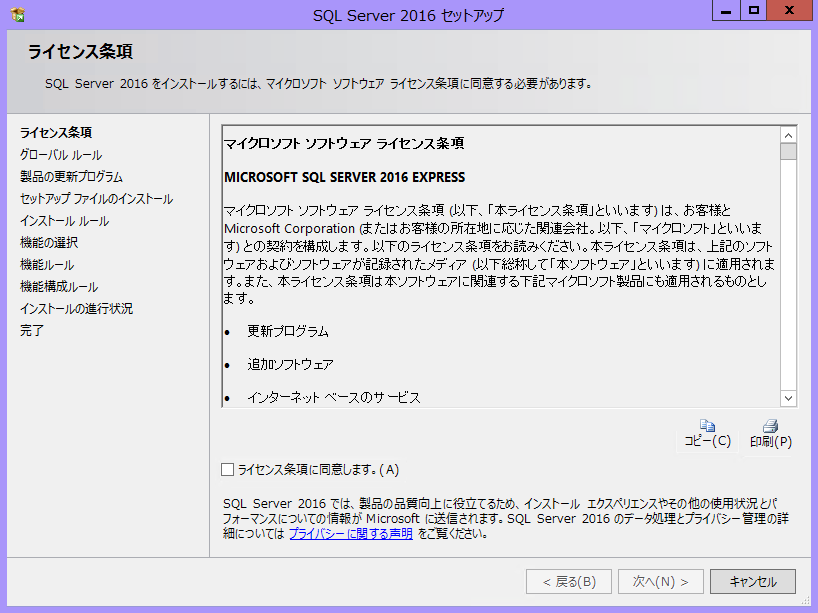This screenshot has width=818, height=613.
Task: Open the privacy statement (プライバシーに関する声明) link
Action: (x=350, y=534)
